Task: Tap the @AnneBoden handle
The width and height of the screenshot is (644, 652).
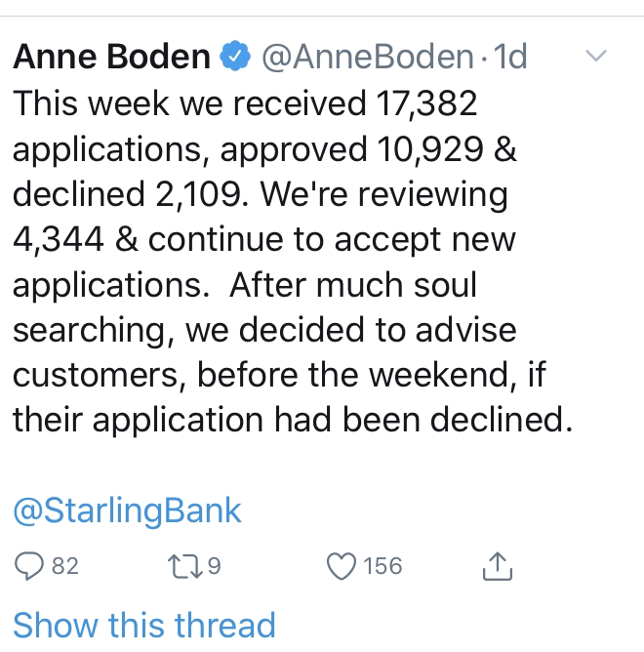Action: [368, 57]
